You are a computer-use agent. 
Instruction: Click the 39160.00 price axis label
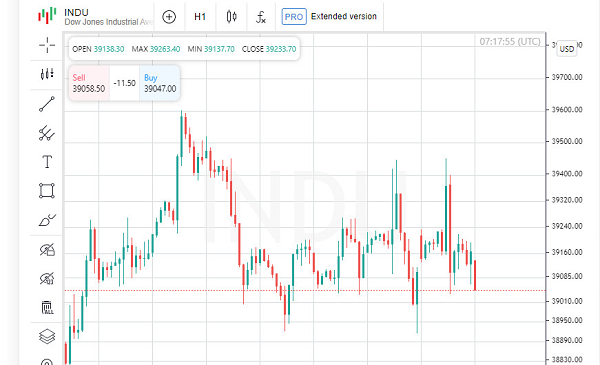[567, 252]
